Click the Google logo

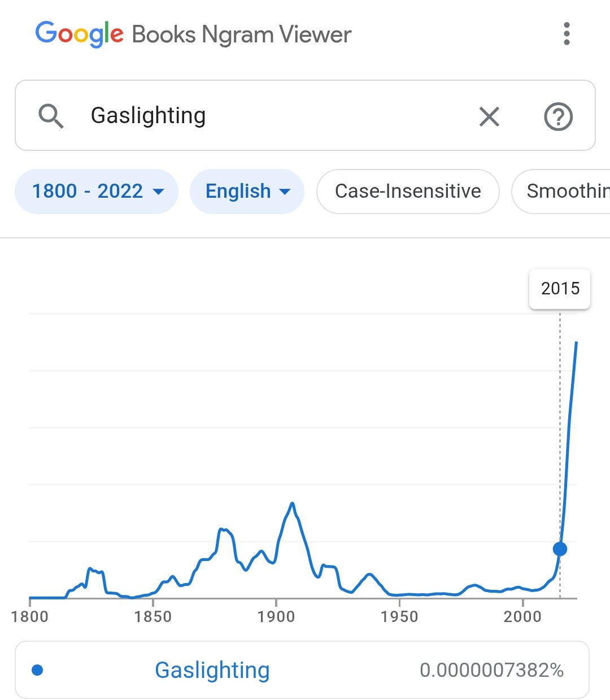pos(79,34)
